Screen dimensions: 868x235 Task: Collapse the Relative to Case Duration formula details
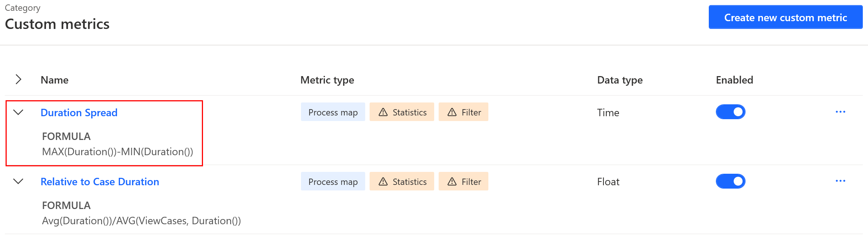pos(18,181)
